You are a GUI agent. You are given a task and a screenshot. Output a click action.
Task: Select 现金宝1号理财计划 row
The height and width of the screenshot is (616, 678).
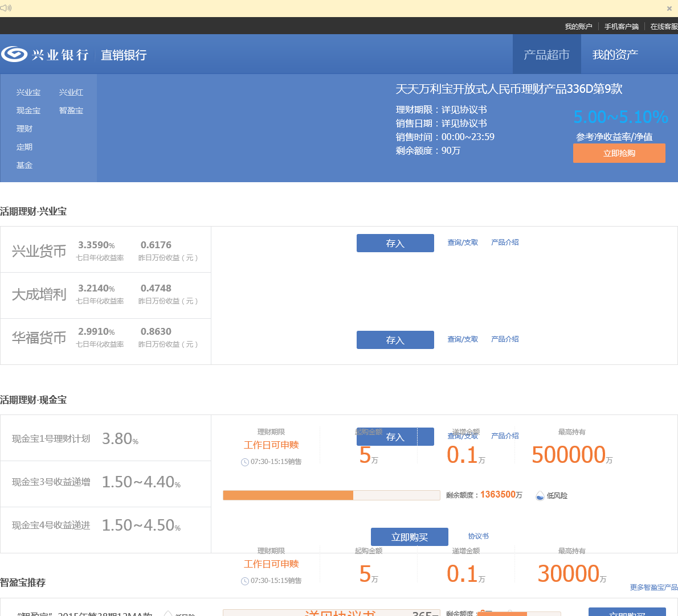coord(105,438)
